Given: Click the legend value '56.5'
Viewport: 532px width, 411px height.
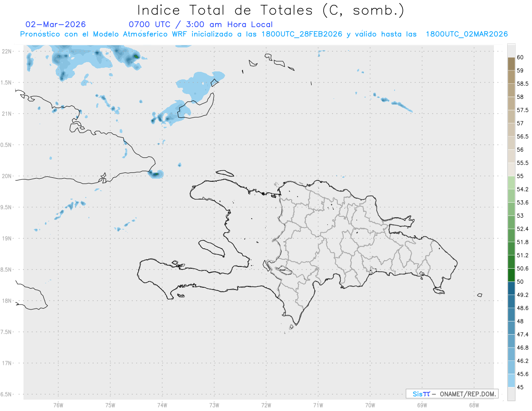Looking at the screenshot, I should point(523,136).
